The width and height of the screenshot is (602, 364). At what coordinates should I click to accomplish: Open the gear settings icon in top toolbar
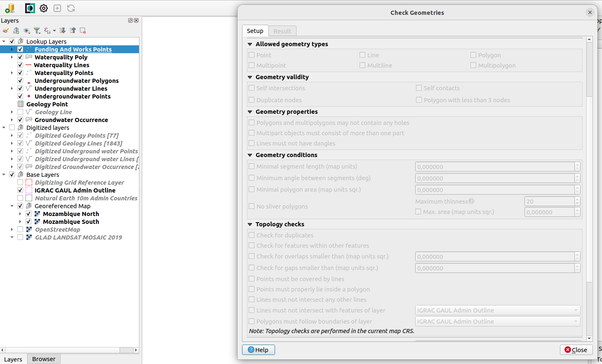click(x=44, y=8)
